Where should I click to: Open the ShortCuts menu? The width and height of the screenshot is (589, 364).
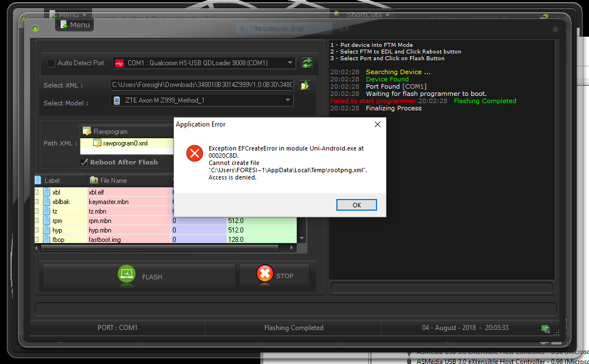tap(362, 14)
